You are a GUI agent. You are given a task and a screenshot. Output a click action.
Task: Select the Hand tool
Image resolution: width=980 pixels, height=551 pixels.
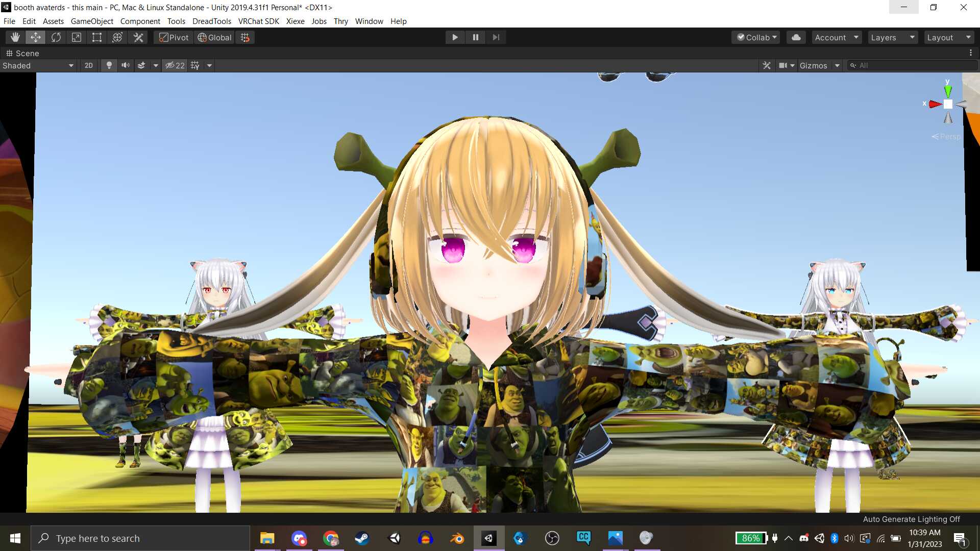15,37
